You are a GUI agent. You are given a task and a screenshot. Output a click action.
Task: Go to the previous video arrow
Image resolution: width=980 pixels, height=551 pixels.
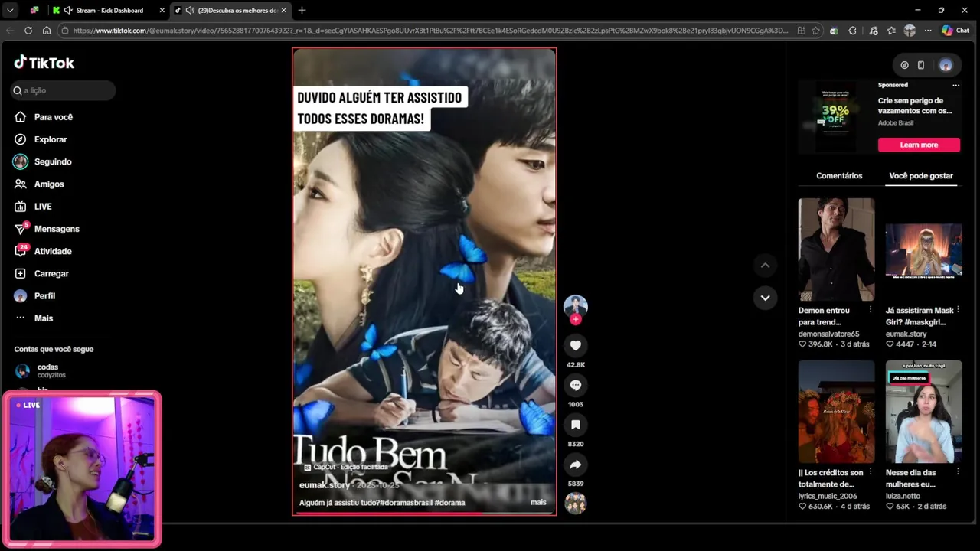click(x=765, y=266)
